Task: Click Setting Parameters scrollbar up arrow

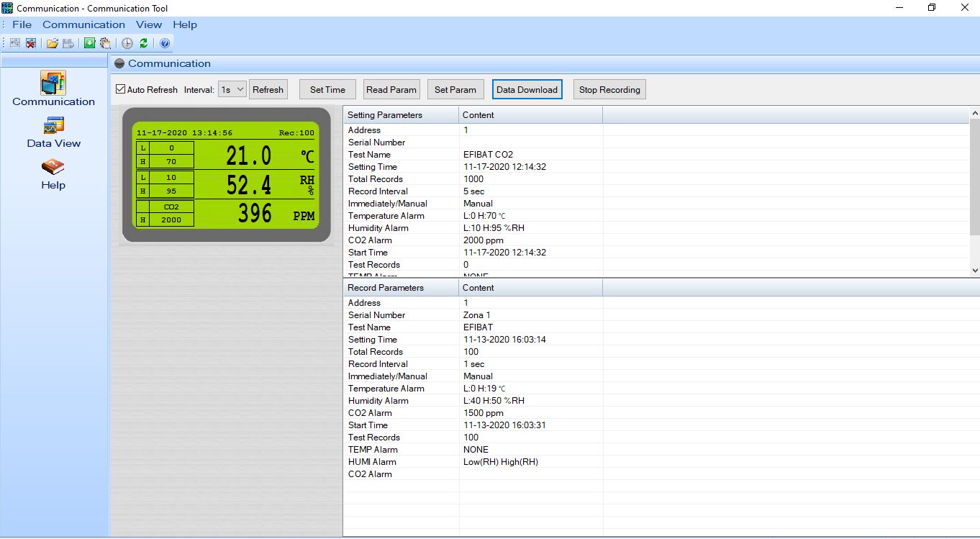Action: [x=975, y=113]
